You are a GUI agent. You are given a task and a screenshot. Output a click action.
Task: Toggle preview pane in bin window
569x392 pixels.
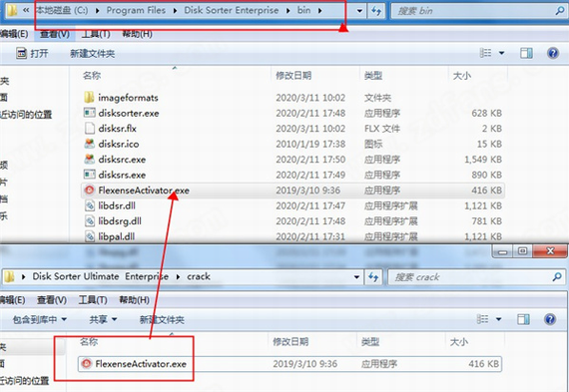point(526,53)
